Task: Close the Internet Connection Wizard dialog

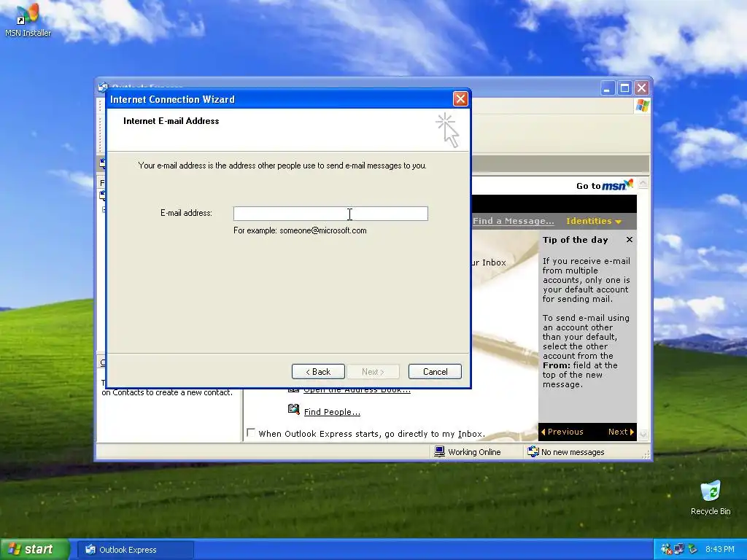Action: (460, 99)
